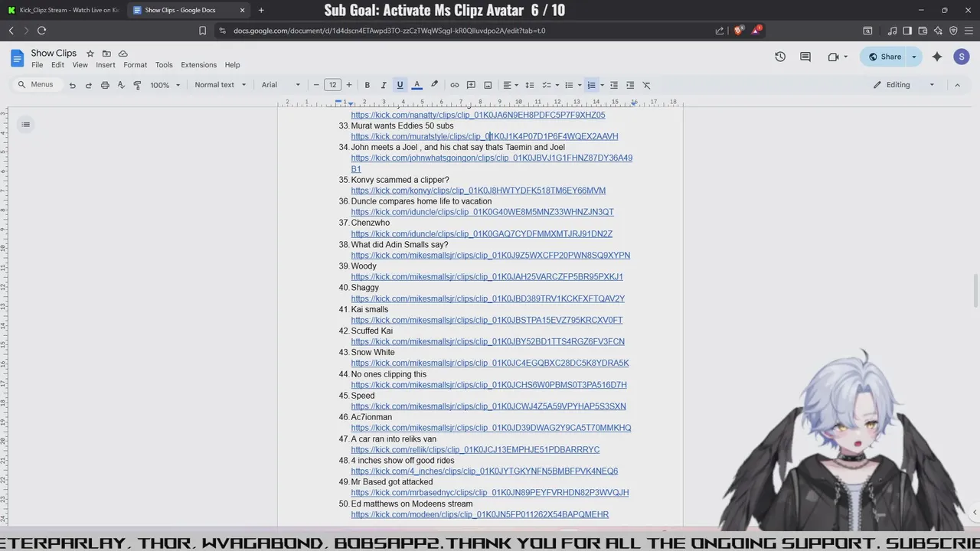Open the Edit menu
The height and width of the screenshot is (551, 980).
point(57,65)
